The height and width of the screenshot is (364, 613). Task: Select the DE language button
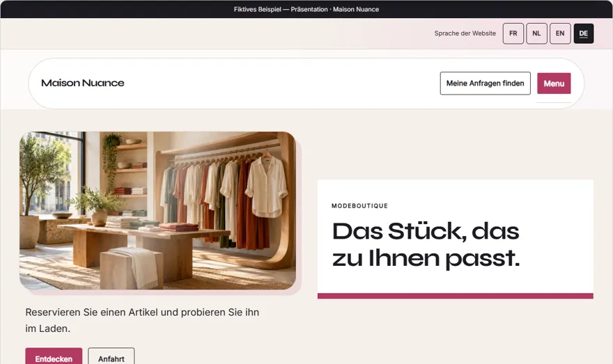(583, 33)
